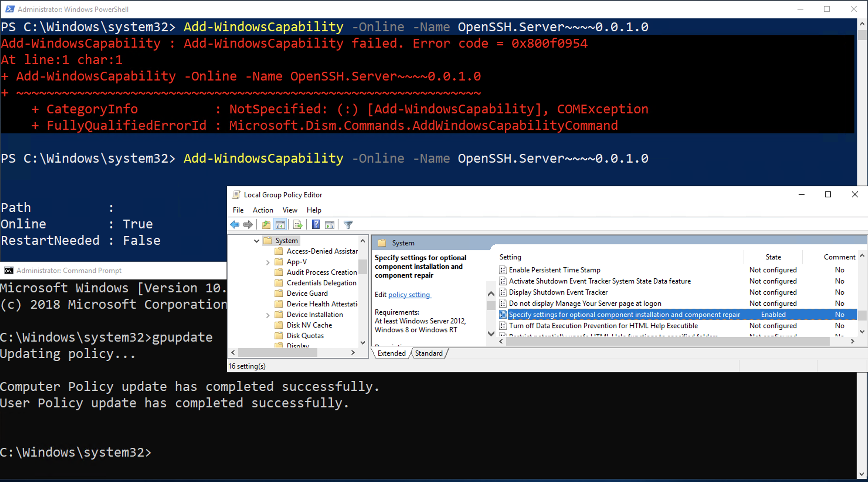Click the Command Prompt title bar

(x=113, y=271)
